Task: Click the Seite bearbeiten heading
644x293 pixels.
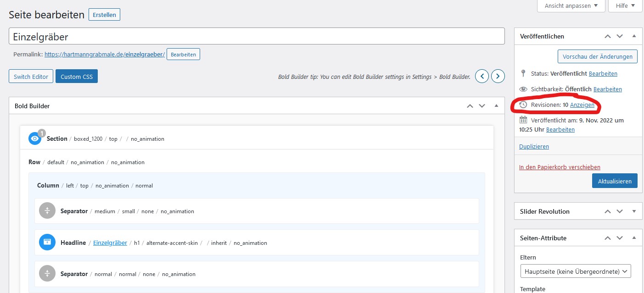Action: [x=46, y=15]
